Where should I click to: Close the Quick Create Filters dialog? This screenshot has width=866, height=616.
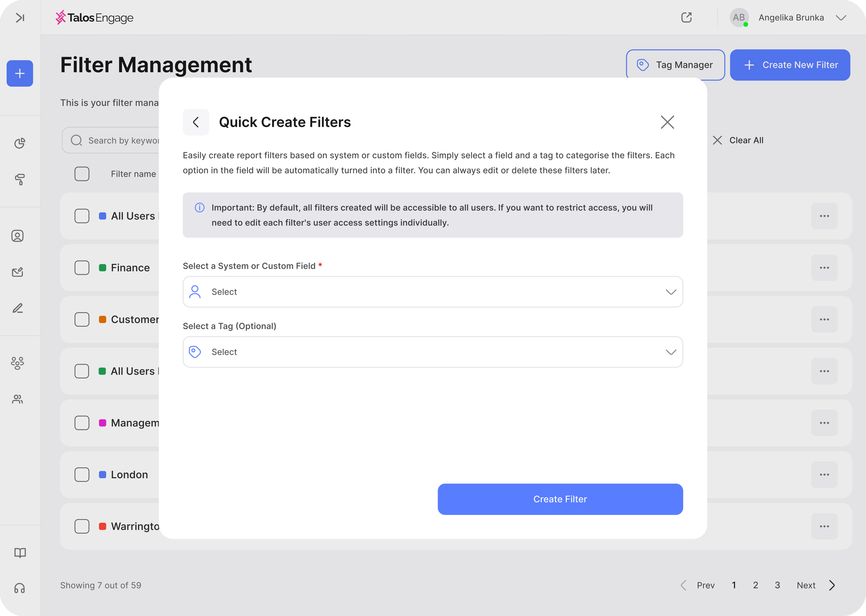[667, 122]
